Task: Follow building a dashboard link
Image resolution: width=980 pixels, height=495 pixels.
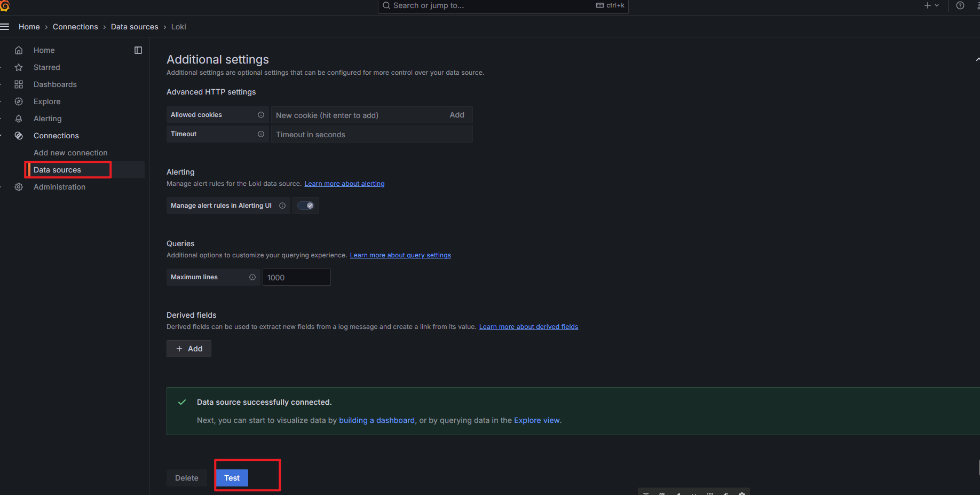Action: 377,420
